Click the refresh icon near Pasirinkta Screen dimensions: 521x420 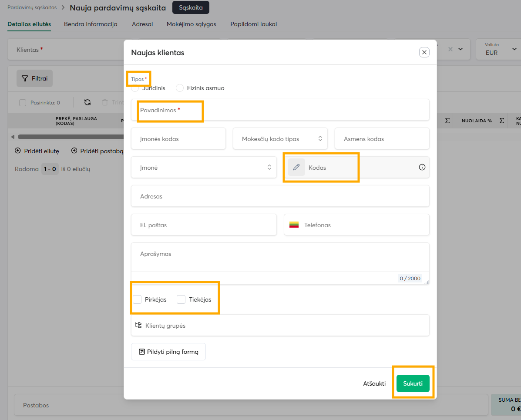(87, 103)
